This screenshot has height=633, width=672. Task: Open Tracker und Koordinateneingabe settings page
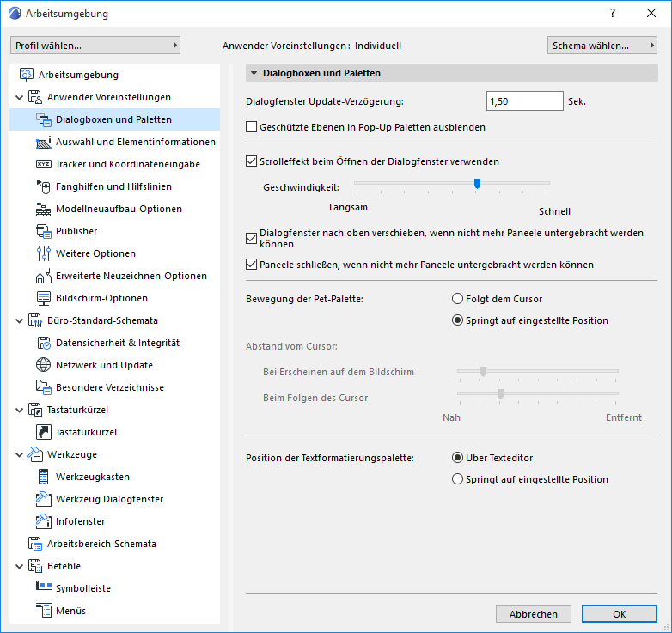128,164
